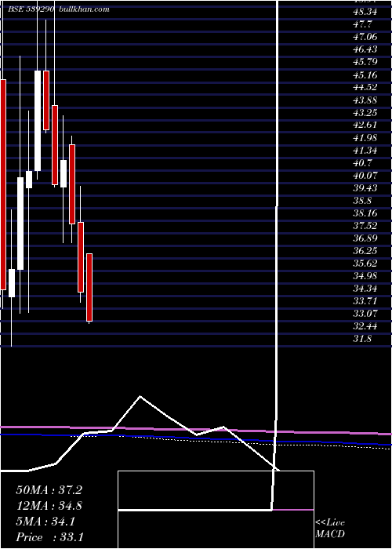Click the last red candlestick near 33.07
This screenshot has height=549, width=392.
click(89, 288)
